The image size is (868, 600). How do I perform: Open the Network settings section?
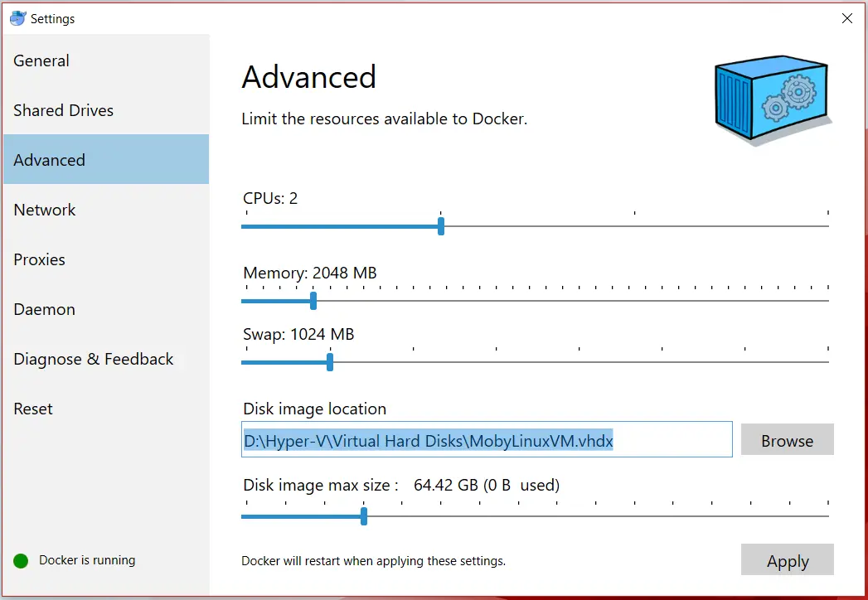click(x=44, y=210)
